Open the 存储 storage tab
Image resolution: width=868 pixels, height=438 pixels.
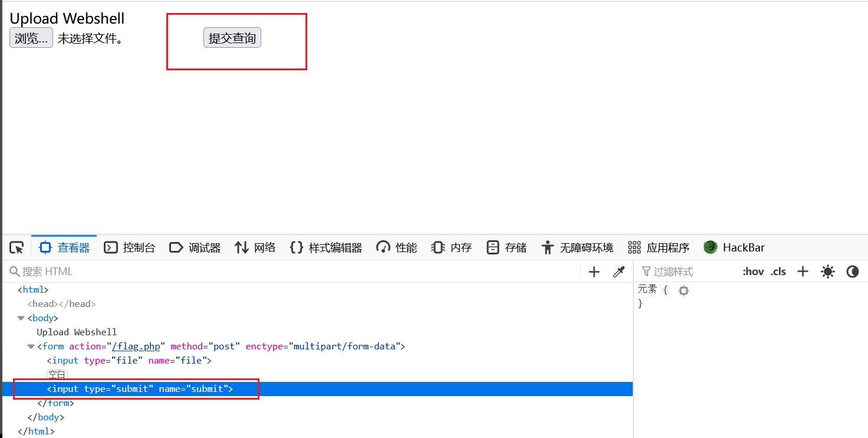point(506,247)
